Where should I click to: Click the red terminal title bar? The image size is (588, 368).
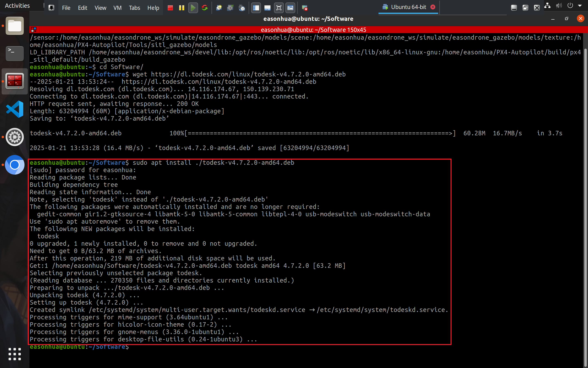click(x=313, y=30)
